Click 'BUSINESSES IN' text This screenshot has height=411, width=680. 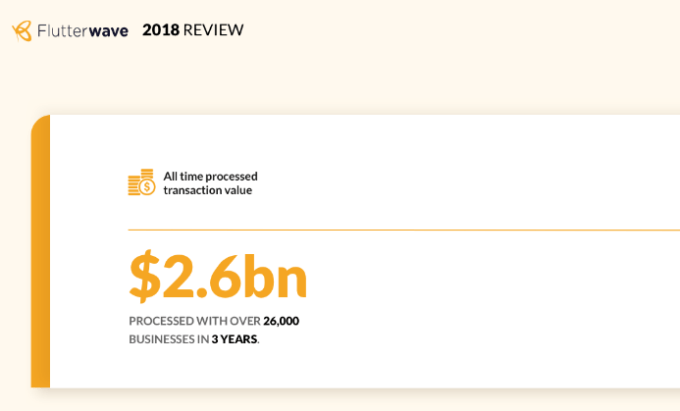pyautogui.click(x=169, y=339)
